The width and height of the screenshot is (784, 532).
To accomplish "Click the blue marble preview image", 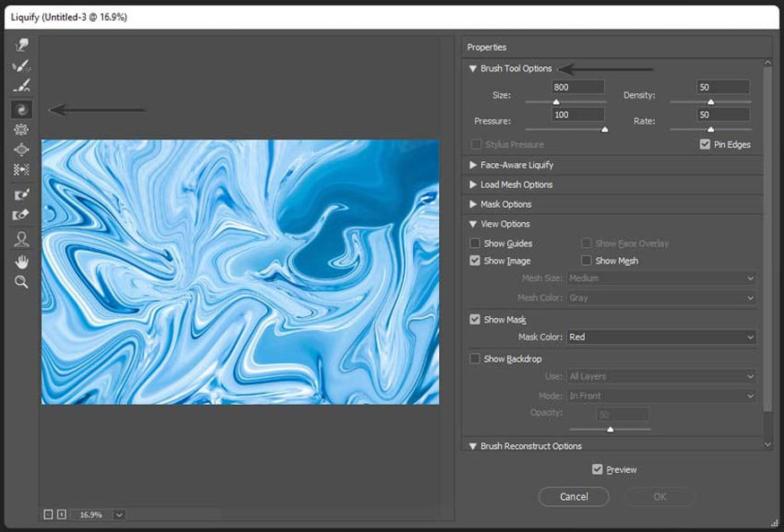I will click(x=240, y=272).
